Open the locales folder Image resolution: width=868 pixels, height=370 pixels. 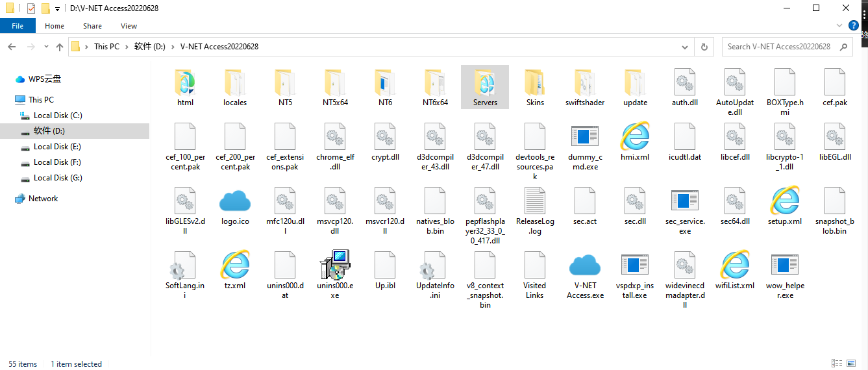pyautogui.click(x=235, y=87)
